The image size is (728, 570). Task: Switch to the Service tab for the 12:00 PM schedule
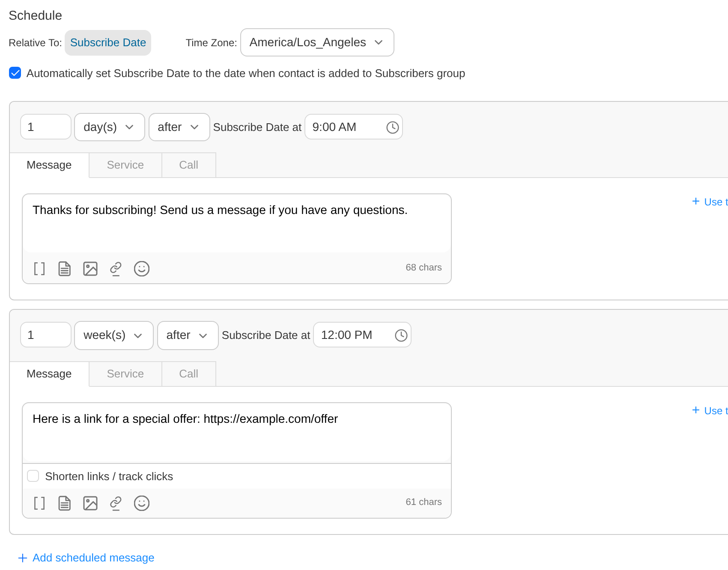tap(125, 374)
